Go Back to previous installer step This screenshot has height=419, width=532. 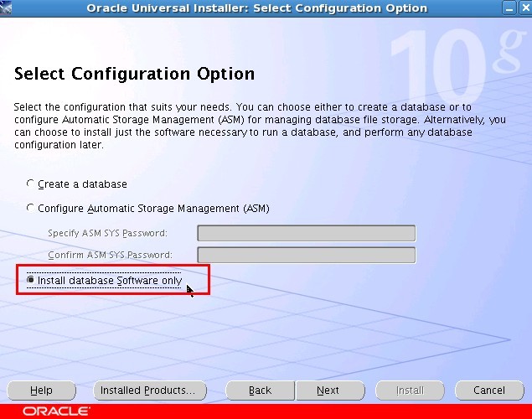pyautogui.click(x=261, y=391)
